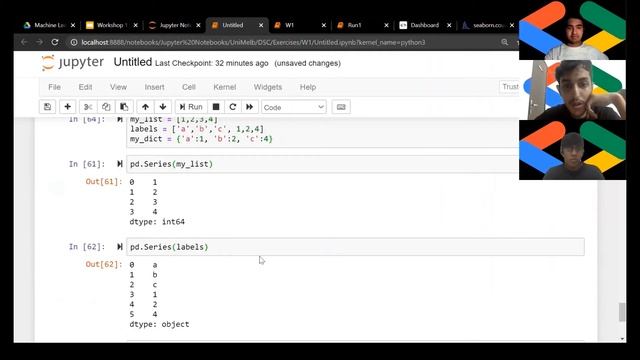Image resolution: width=640 pixels, height=360 pixels.
Task: Open the Edit menu
Action: (85, 87)
